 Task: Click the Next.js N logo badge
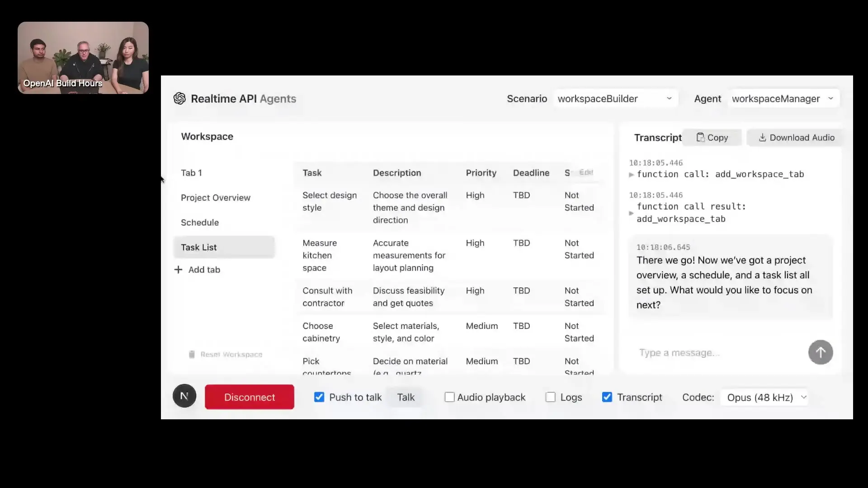click(x=184, y=396)
